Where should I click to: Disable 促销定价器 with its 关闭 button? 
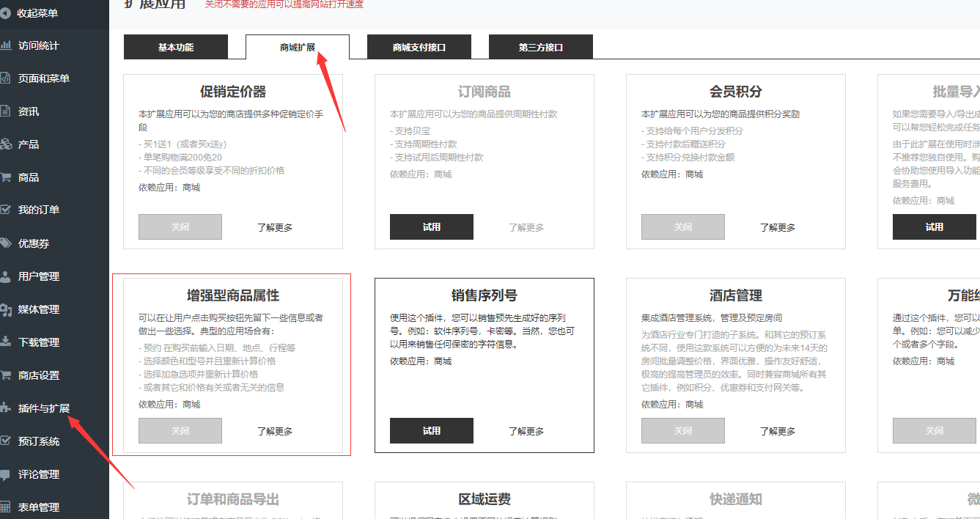pos(180,227)
